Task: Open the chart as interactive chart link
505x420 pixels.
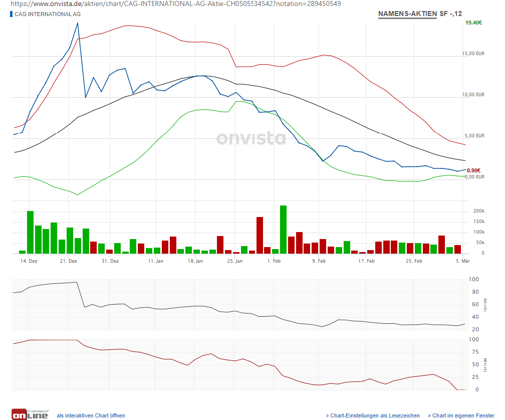Action: 91,415
